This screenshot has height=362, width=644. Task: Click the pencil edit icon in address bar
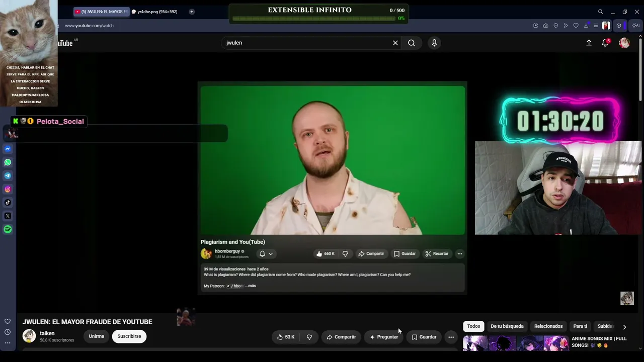tap(536, 26)
